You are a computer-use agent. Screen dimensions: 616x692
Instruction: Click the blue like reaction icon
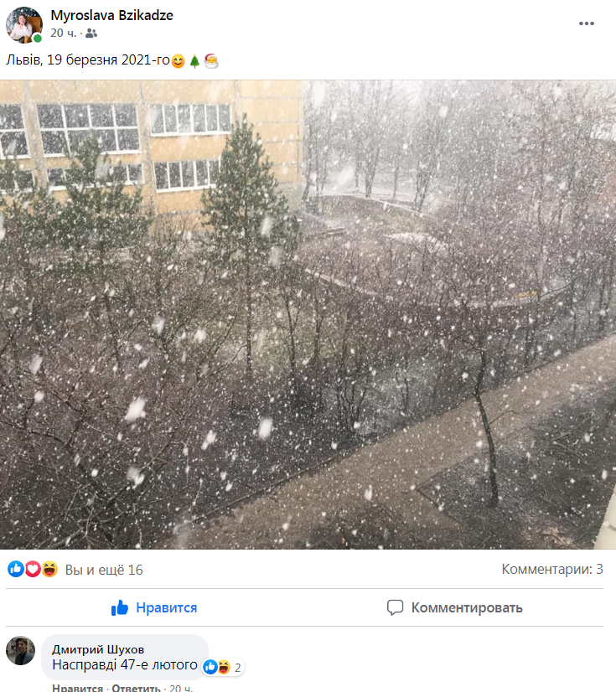(x=16, y=569)
